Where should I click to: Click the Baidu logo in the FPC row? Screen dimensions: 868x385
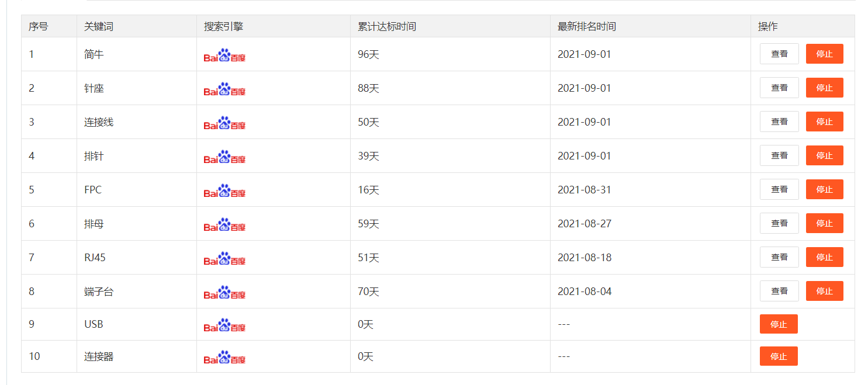point(224,191)
